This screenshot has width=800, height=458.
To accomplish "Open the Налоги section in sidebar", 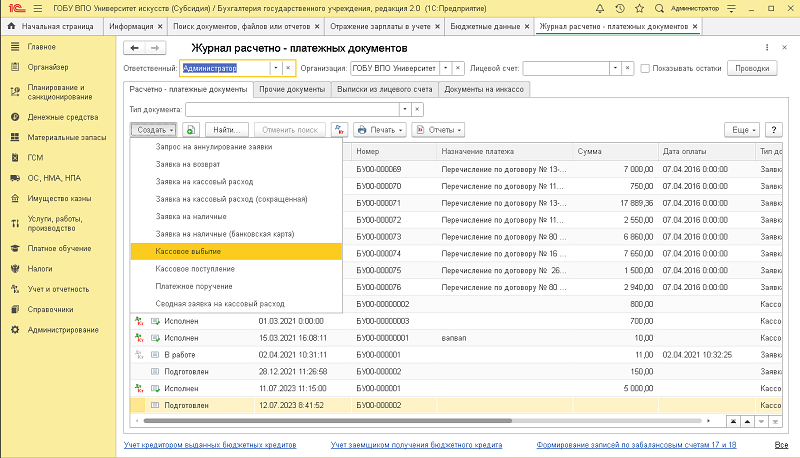I will (41, 268).
